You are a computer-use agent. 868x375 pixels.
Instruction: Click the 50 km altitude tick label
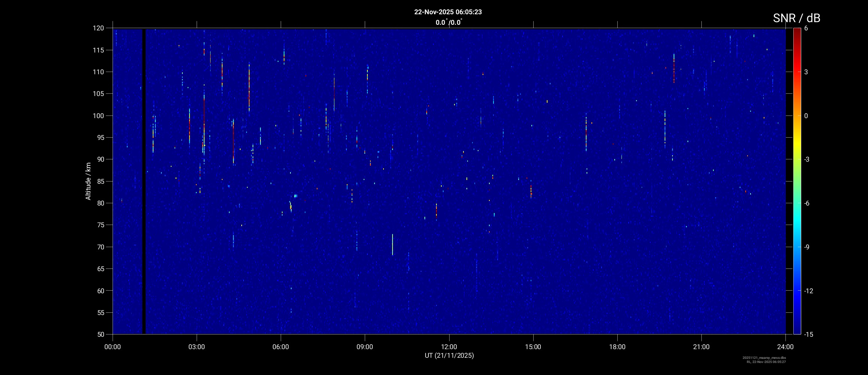(x=100, y=334)
